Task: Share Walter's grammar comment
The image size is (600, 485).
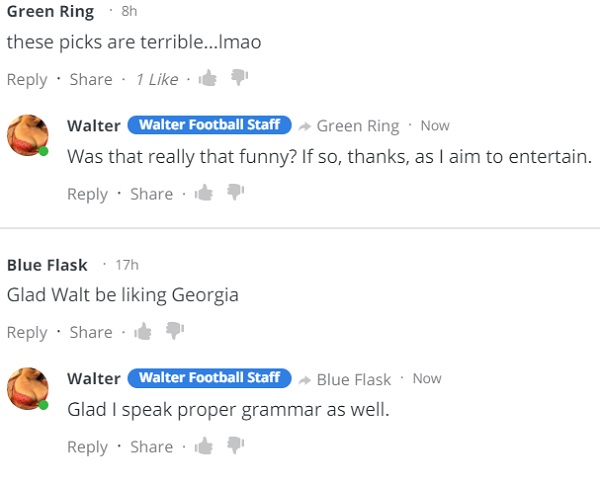Action: (152, 446)
